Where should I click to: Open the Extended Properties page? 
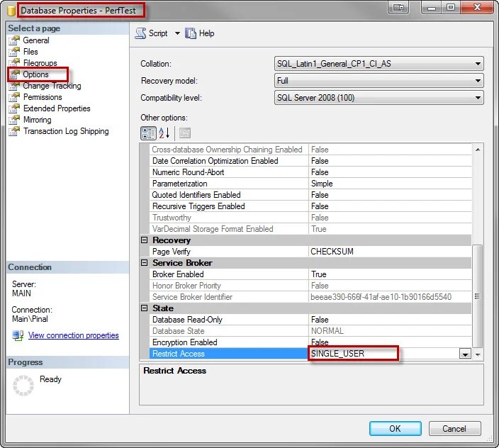[x=57, y=108]
